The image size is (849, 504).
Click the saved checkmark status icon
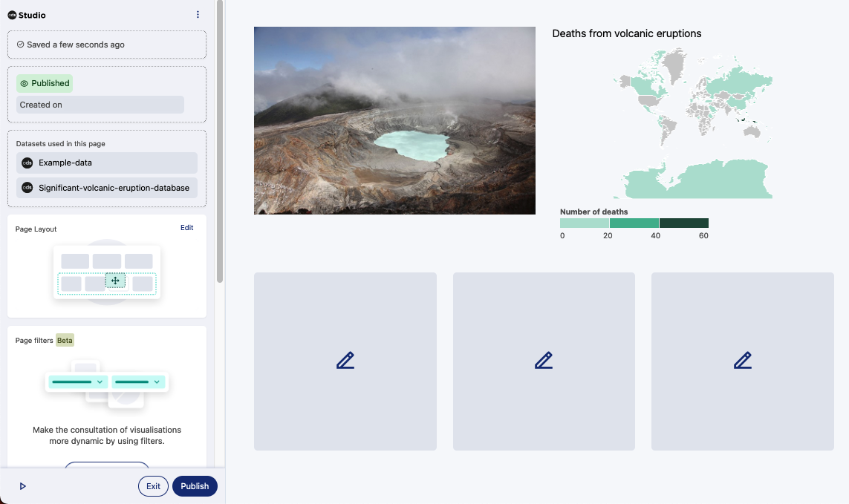pyautogui.click(x=20, y=45)
